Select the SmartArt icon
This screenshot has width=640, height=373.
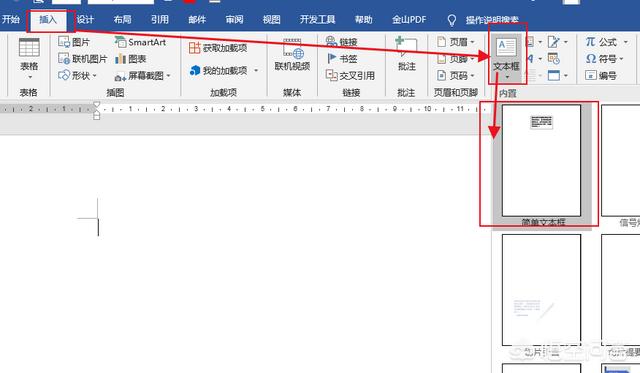pyautogui.click(x=120, y=42)
